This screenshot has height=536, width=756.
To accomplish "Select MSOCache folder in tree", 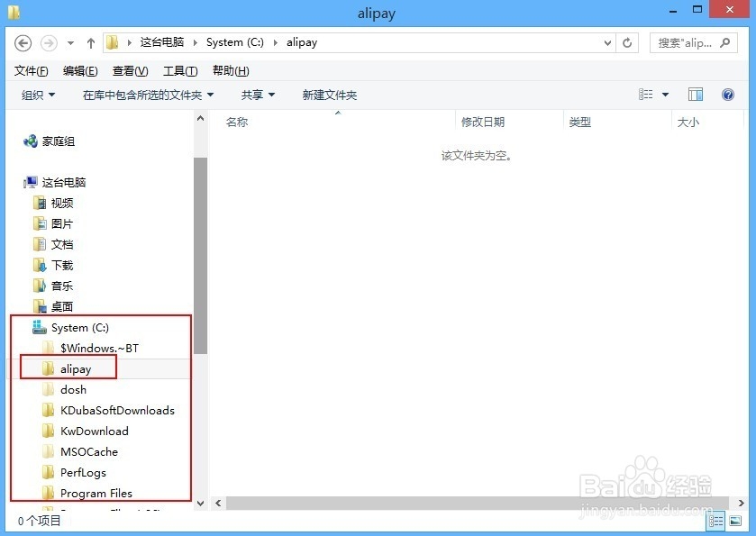I will (x=79, y=451).
